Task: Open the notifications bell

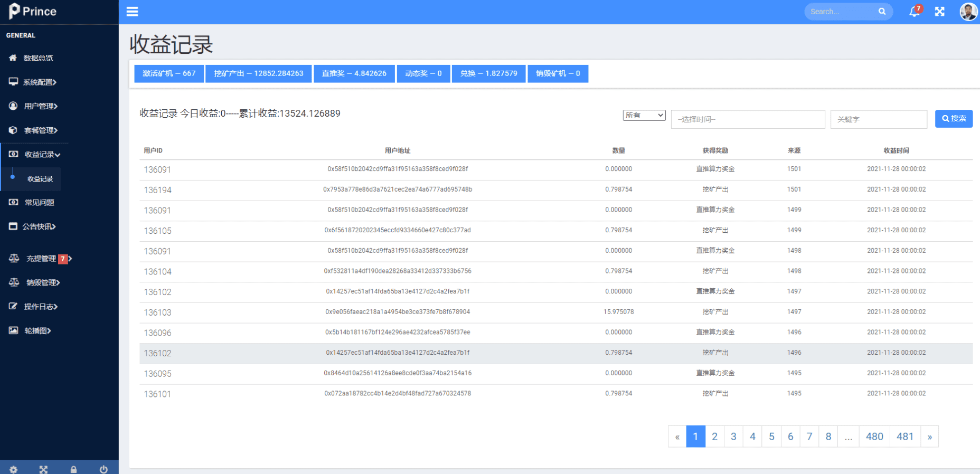Action: pyautogui.click(x=914, y=12)
